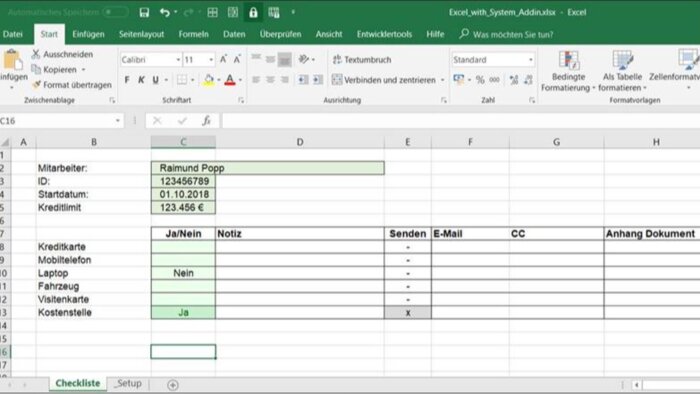Apply yellow fill color bucket
Screen dimensions: 700x394
pos(208,80)
